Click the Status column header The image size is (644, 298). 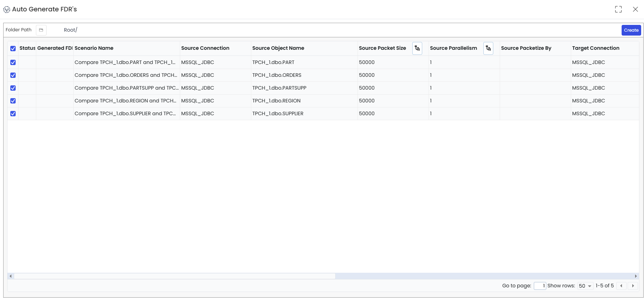click(x=27, y=48)
